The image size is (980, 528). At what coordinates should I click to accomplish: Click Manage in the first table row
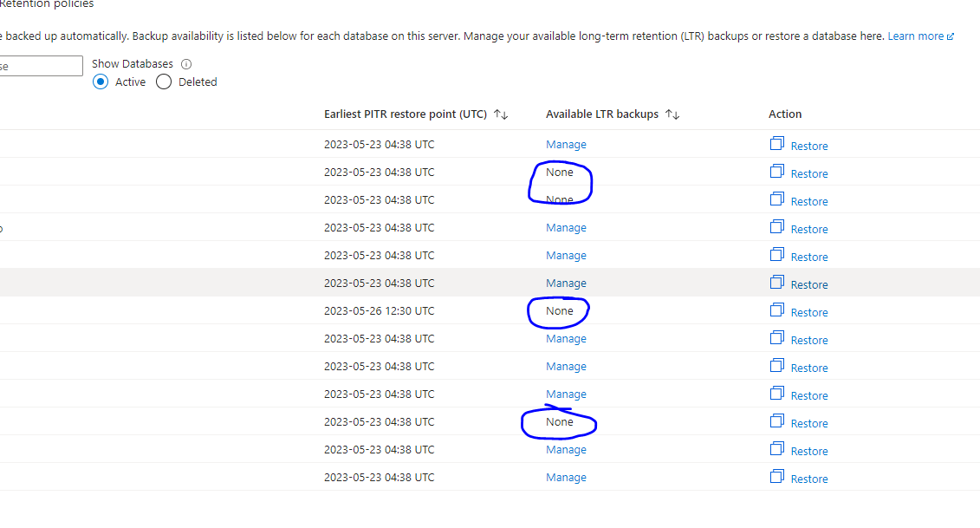coord(566,145)
